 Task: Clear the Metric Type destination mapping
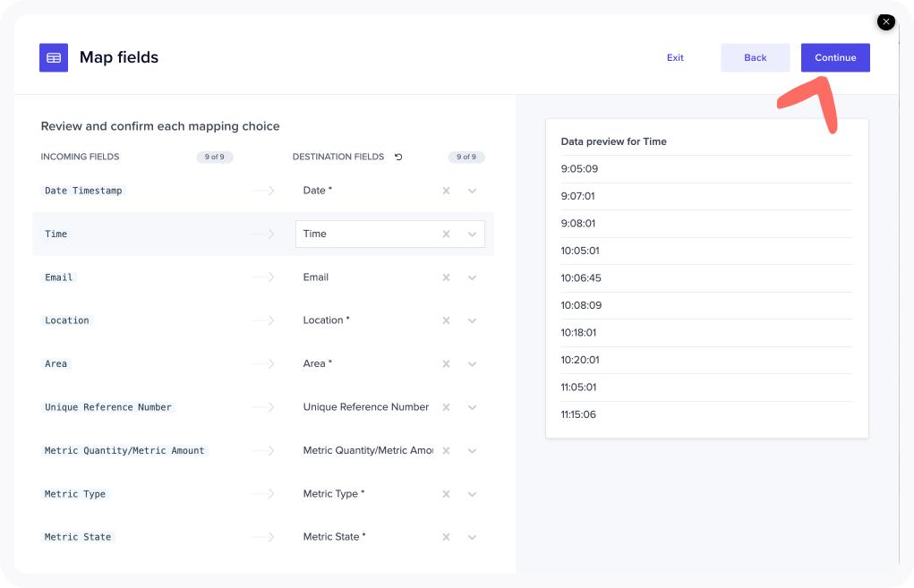[446, 494]
